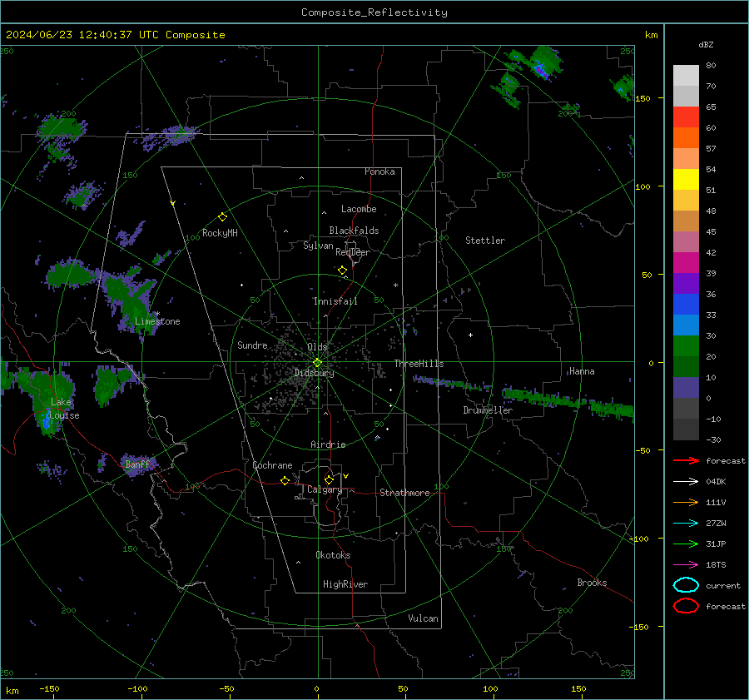Click the RedDeer city label
Screen dimensions: 749x700
point(353,252)
